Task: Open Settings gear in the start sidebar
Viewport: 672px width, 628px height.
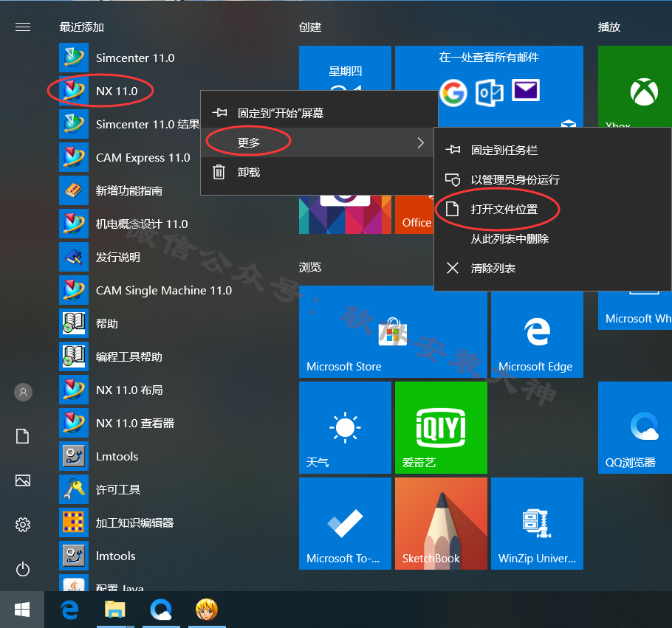Action: [x=23, y=525]
